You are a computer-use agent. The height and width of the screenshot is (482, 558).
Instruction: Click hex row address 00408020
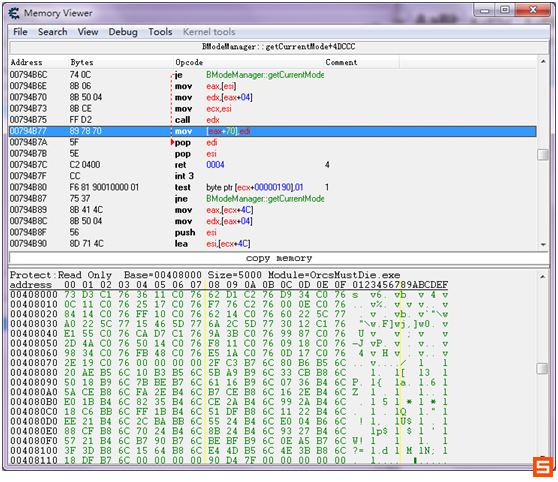pyautogui.click(x=34, y=314)
